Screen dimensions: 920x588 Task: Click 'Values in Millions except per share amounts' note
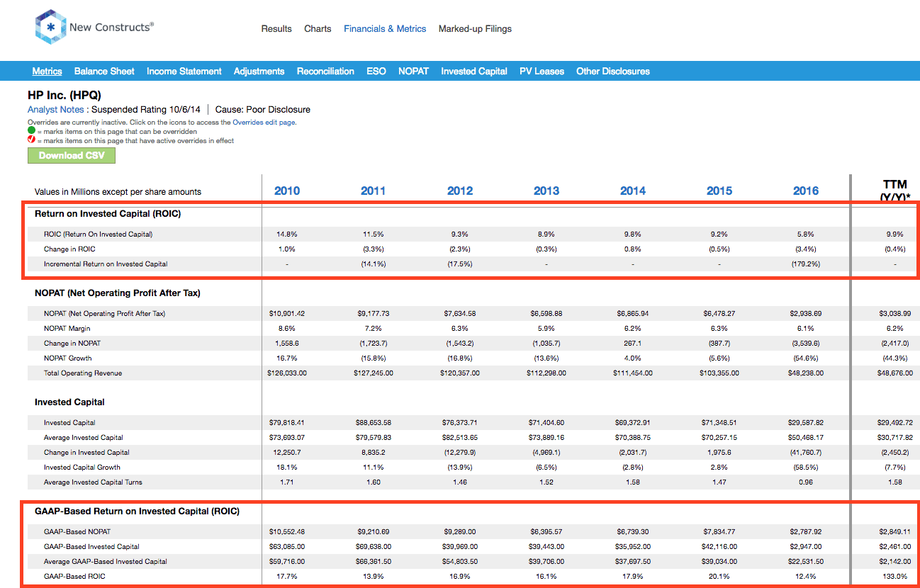click(x=118, y=192)
